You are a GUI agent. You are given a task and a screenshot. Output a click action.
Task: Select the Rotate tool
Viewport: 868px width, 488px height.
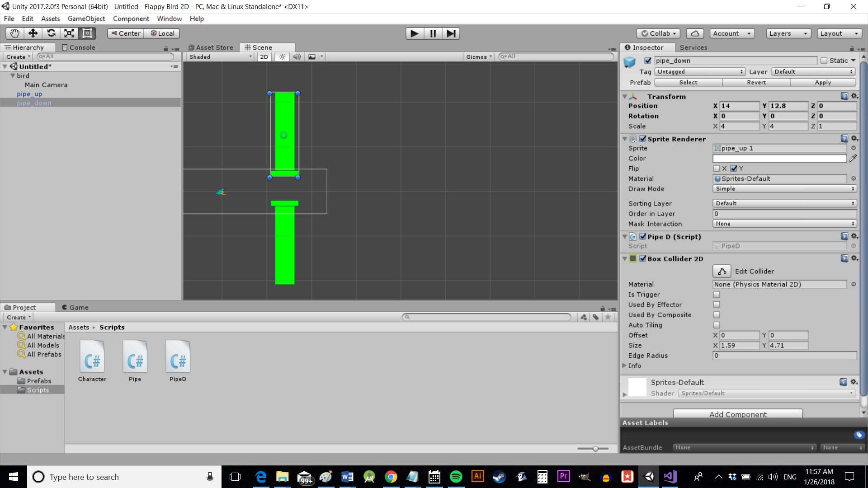[51, 33]
